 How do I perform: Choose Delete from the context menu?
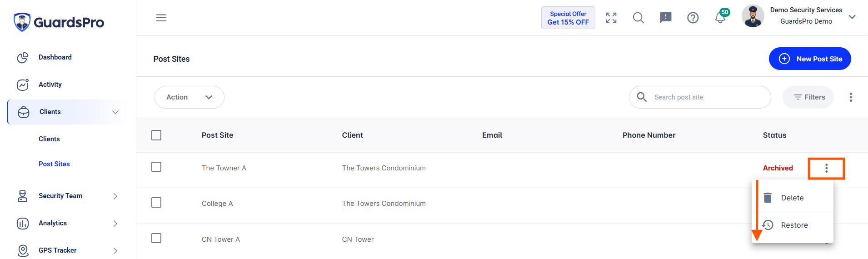[793, 198]
